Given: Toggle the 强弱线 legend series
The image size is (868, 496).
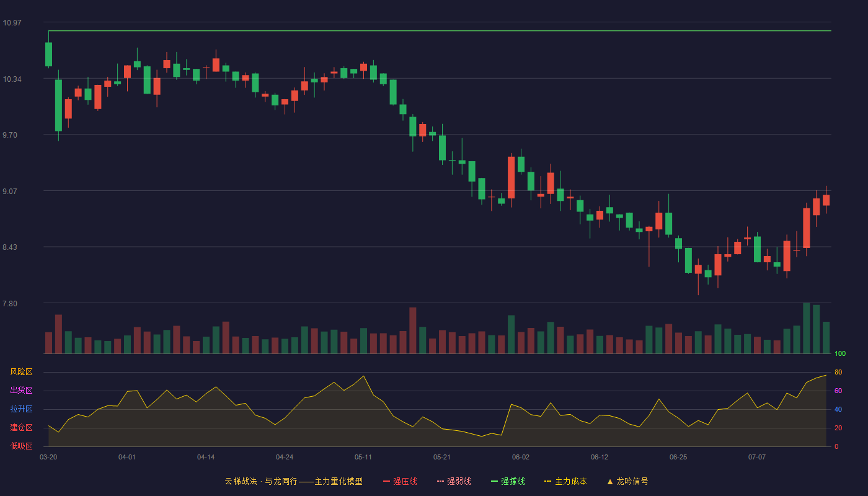Looking at the screenshot, I should click(454, 481).
